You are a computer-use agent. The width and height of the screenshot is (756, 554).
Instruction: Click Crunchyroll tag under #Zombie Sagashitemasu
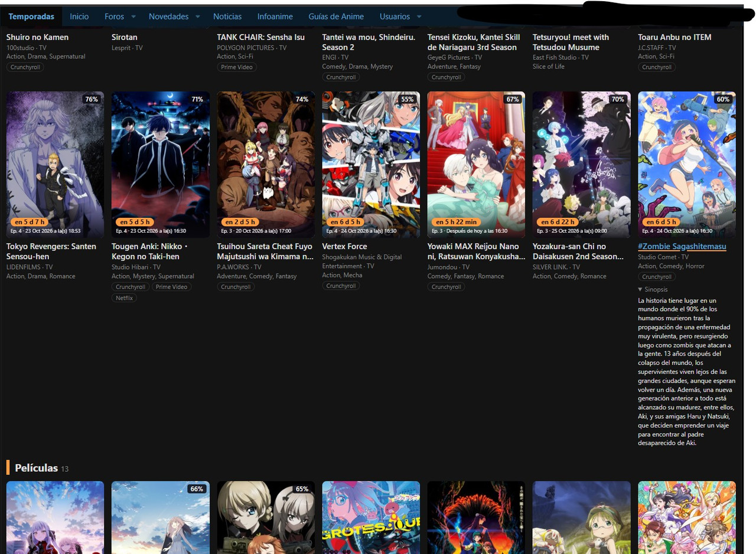[657, 276]
